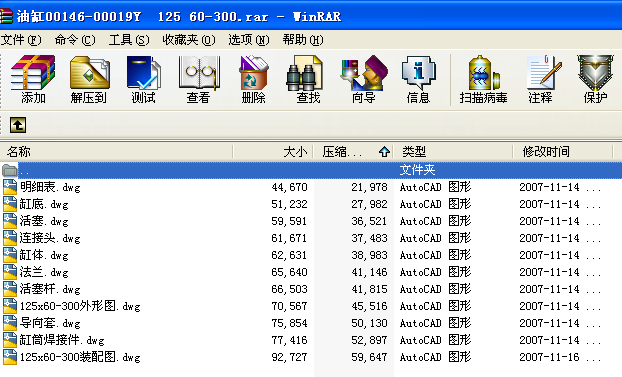Screen dimensions: 622x377
Task: Select file name 连接头.dwg
Action: pos(50,238)
